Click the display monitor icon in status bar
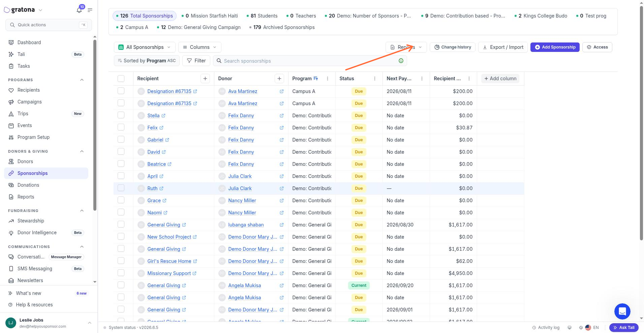 tap(570, 328)
